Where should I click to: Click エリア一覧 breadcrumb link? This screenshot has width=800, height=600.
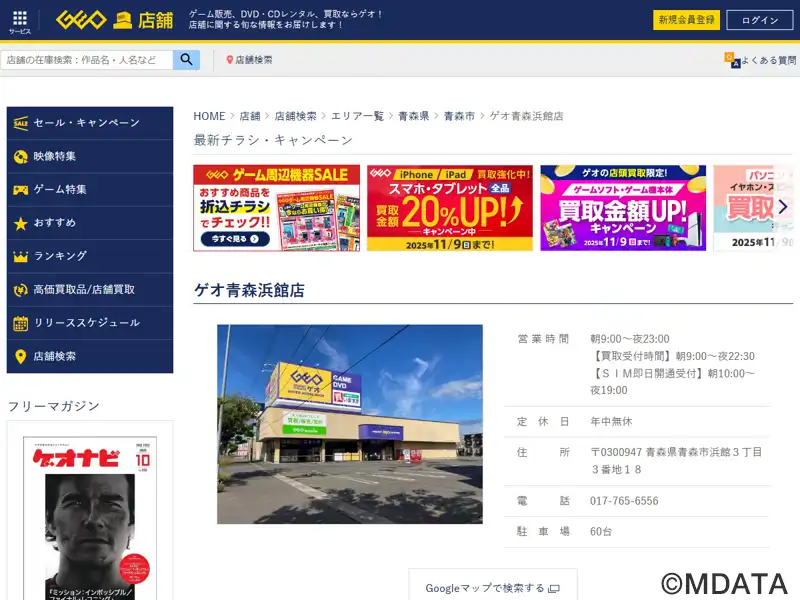358,116
